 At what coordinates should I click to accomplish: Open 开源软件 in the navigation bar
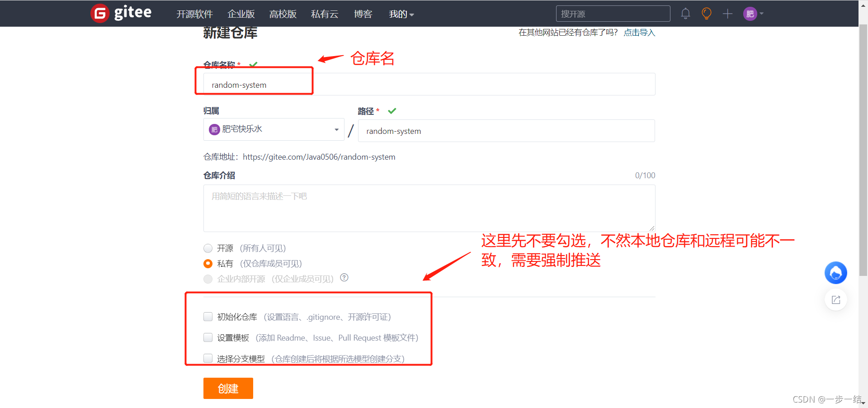pos(194,14)
